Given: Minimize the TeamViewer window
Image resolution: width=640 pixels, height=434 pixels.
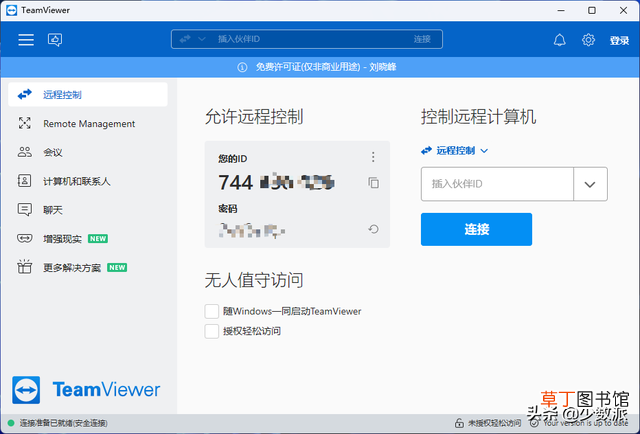Looking at the screenshot, I should pos(561,10).
